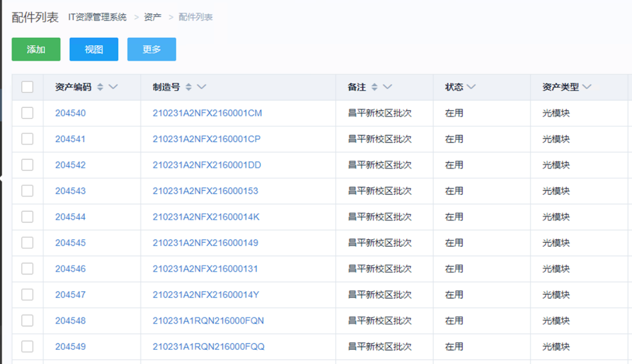
Task: Open serial 210231A1RQN216000FQN
Action: (x=208, y=321)
